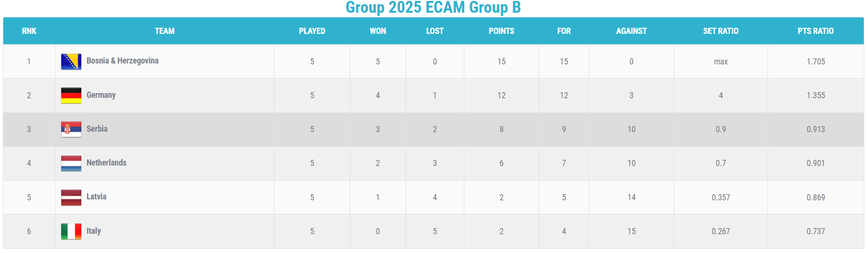Open the Latvia team link

tap(96, 197)
